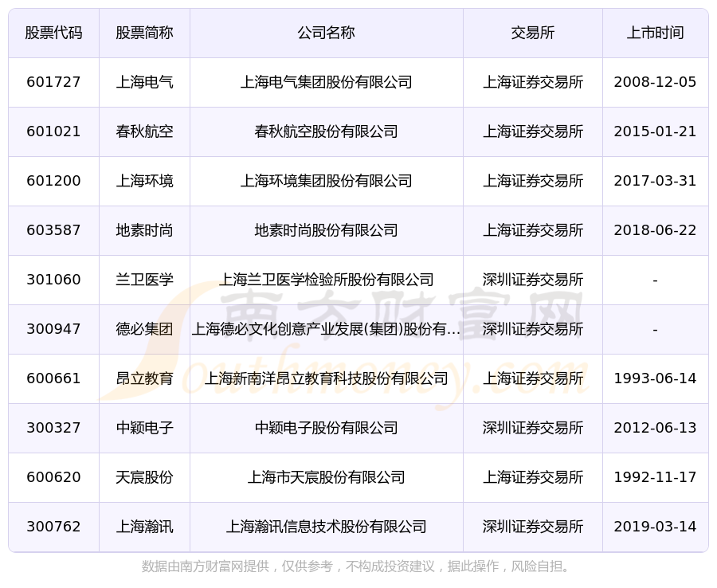Click listing date 2018-06-22

656,230
